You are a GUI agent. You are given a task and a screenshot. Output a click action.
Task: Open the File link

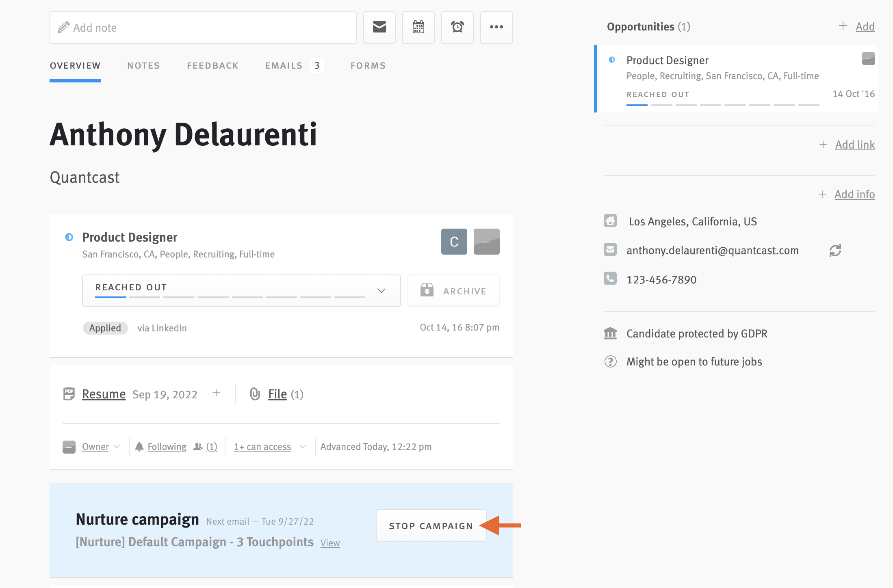[x=277, y=394]
